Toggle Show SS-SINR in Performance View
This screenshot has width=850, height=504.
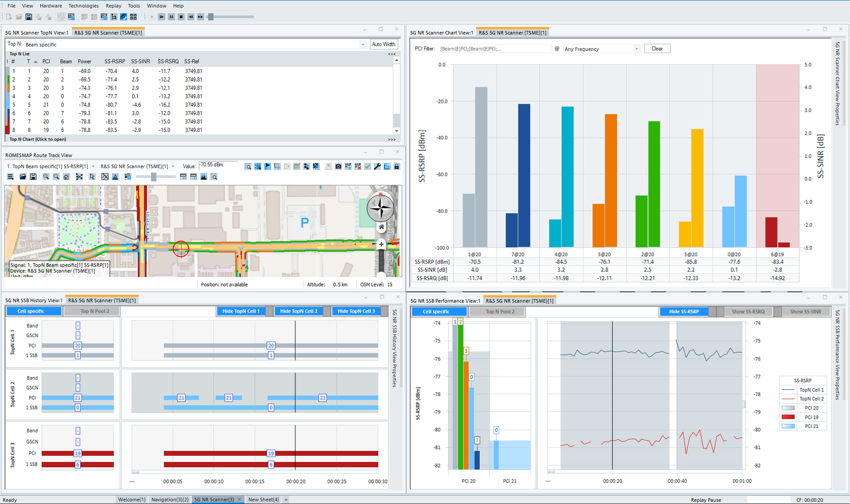(806, 311)
